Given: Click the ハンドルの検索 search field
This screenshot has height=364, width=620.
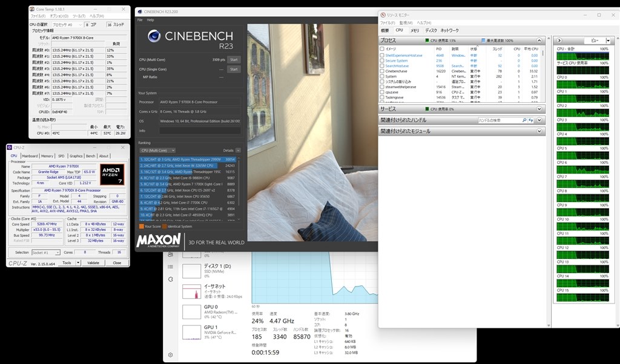Looking at the screenshot, I should [499, 120].
